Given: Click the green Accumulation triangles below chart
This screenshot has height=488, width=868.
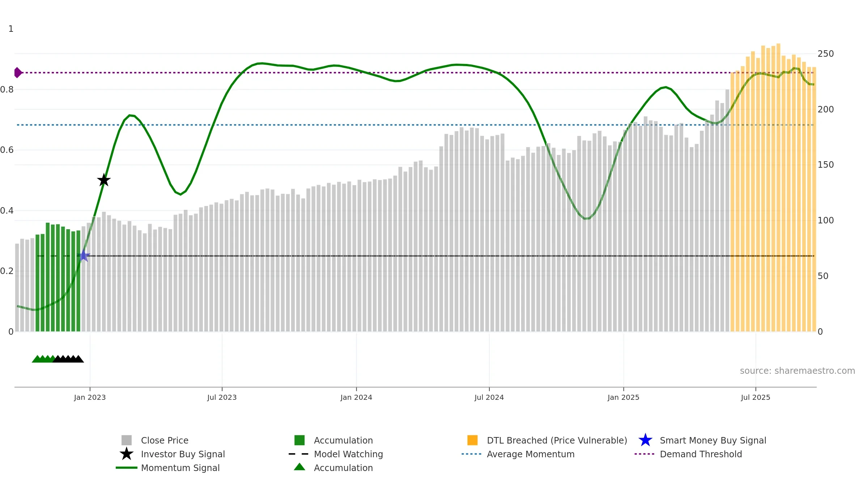Looking at the screenshot, I should pos(43,359).
